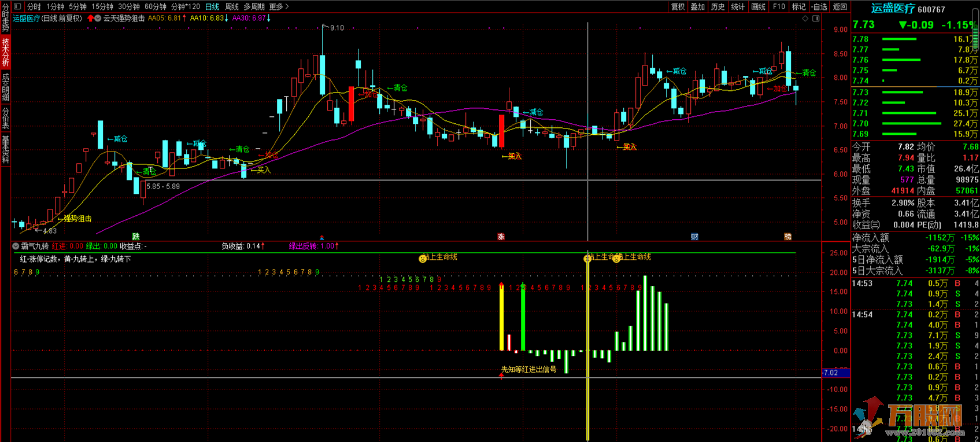Viewport: 980px width, 442px height.
Task: Click the yellow 榜 marker on the time axis
Action: [x=787, y=237]
